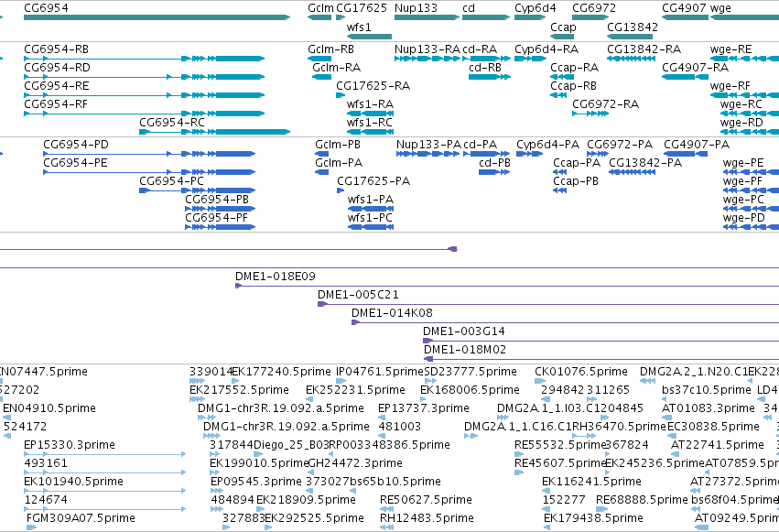Select protein CG13842-PA

point(632,172)
